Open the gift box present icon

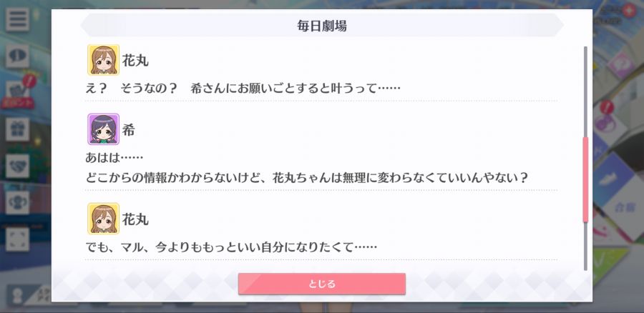click(x=17, y=129)
